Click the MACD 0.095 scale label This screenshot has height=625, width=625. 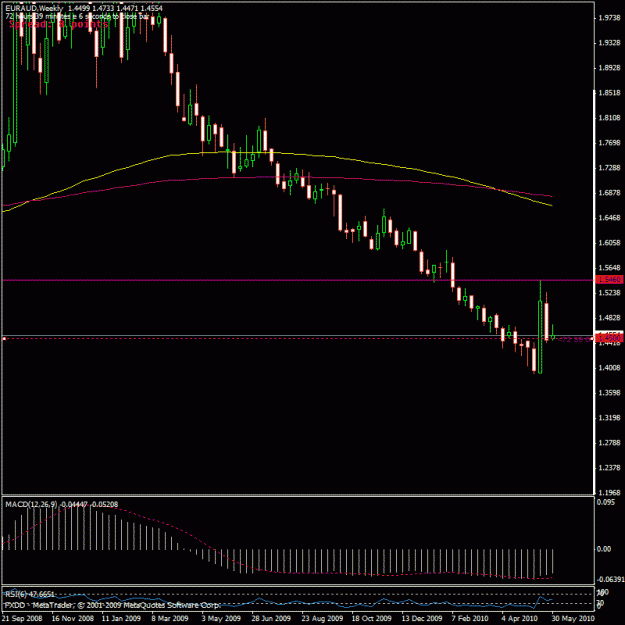[x=605, y=502]
